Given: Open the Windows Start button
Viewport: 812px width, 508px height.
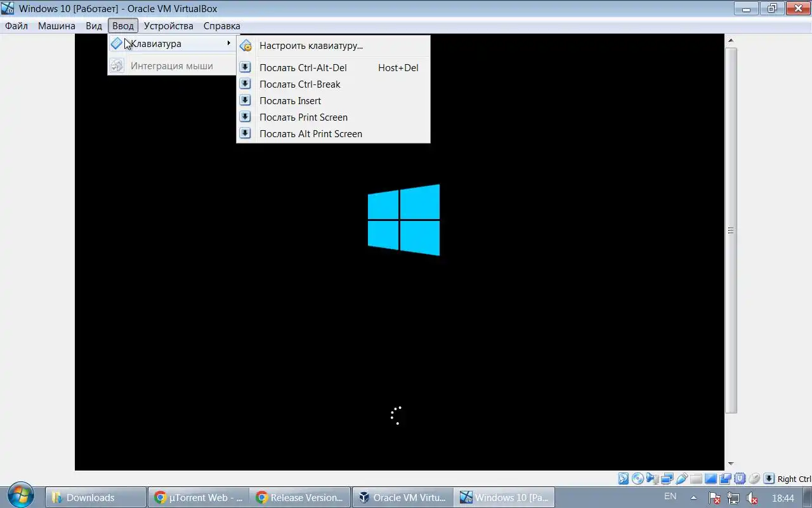Looking at the screenshot, I should 22,496.
